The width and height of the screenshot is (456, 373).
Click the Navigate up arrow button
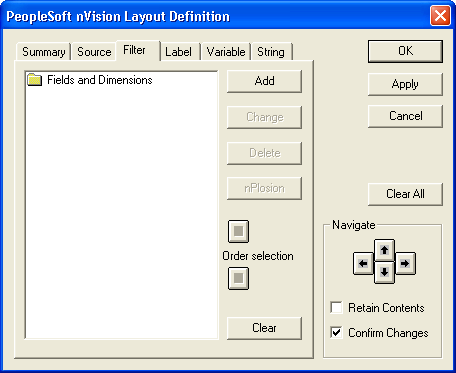click(384, 250)
